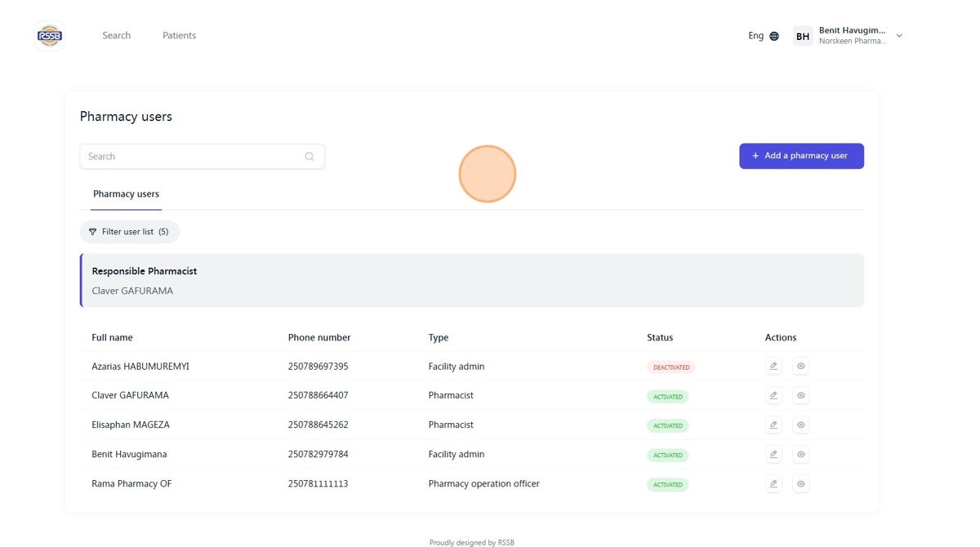Click the Responsible Pharmacist card
Screen dimensions: 980x547
(x=472, y=280)
